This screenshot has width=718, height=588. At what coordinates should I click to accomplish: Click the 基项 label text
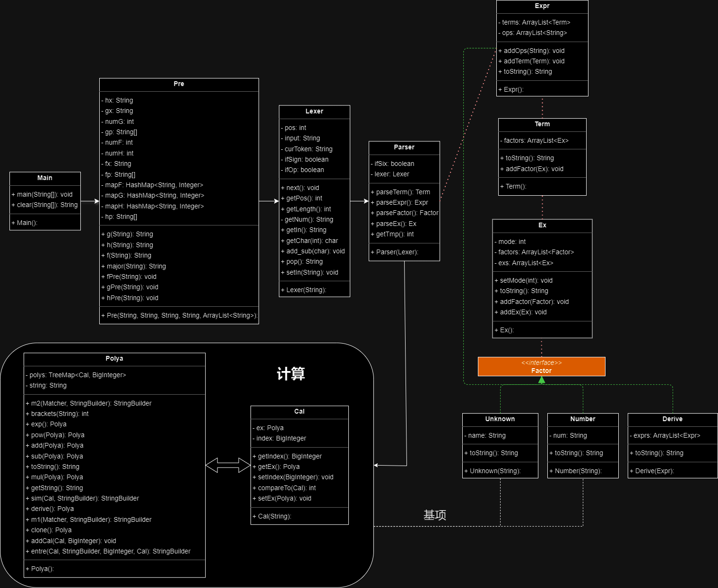click(435, 515)
